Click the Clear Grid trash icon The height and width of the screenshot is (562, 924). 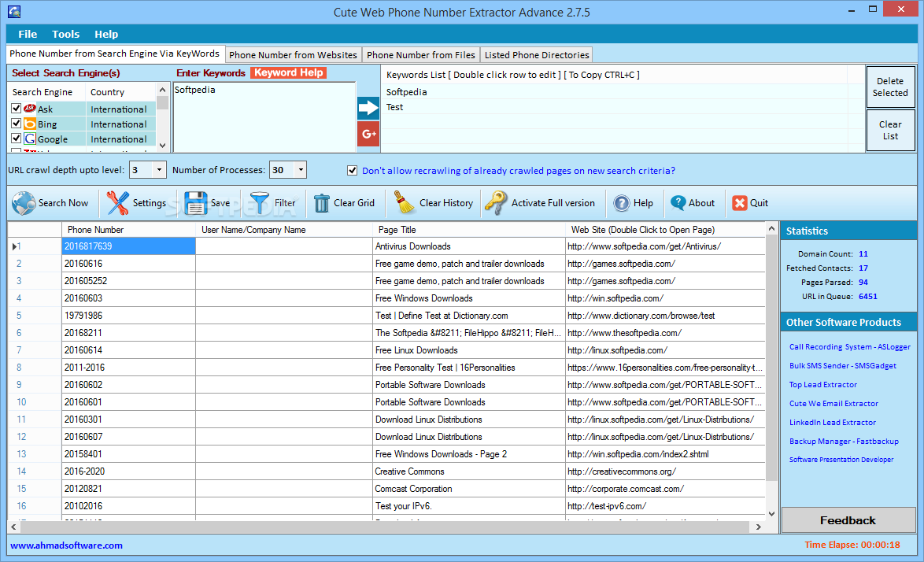(x=321, y=203)
